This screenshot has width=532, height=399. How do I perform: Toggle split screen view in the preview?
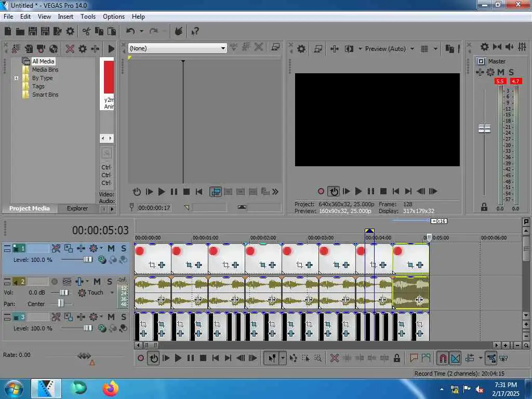pyautogui.click(x=349, y=49)
